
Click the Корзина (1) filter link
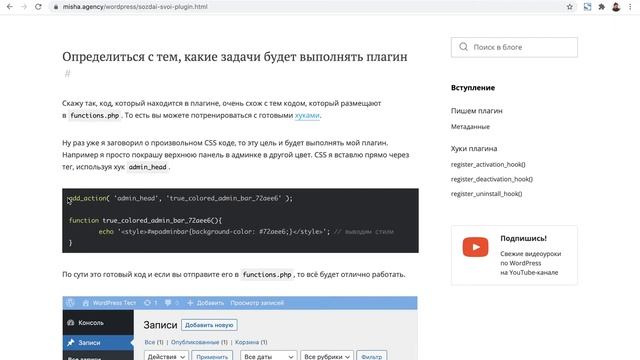click(251, 342)
